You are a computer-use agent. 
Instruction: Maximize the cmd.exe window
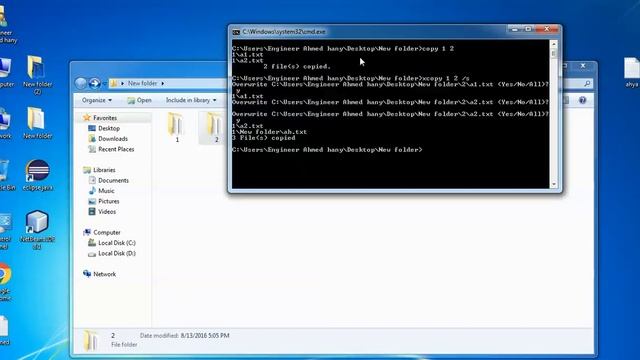(528, 29)
